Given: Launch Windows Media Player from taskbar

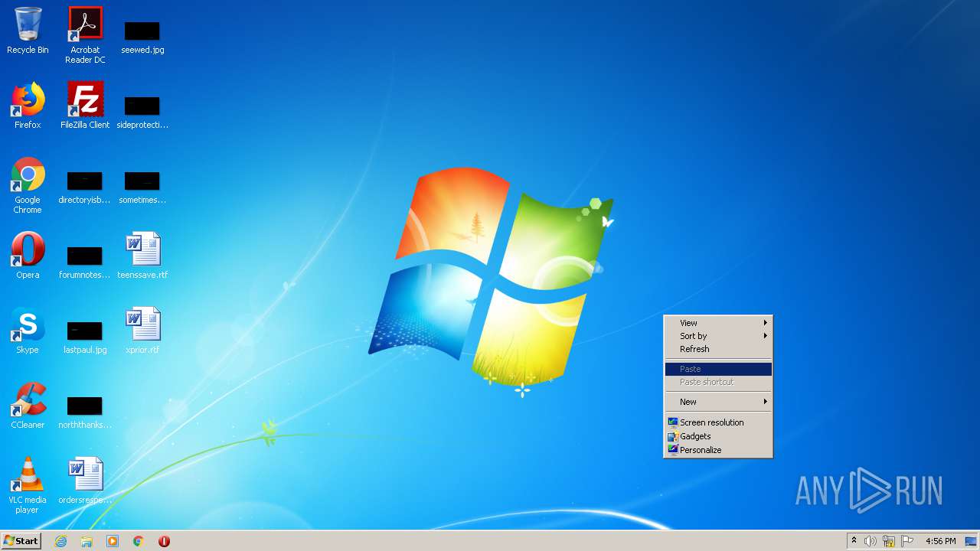Looking at the screenshot, I should point(113,541).
